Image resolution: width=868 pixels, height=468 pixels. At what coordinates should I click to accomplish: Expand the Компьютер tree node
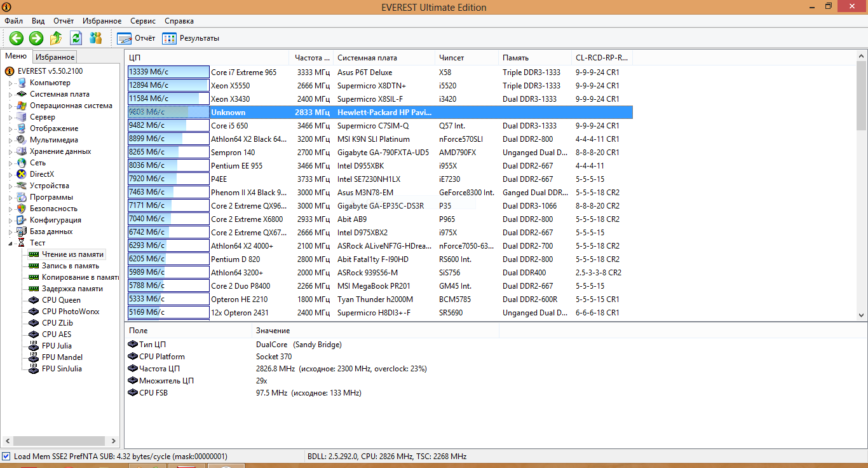[10, 83]
